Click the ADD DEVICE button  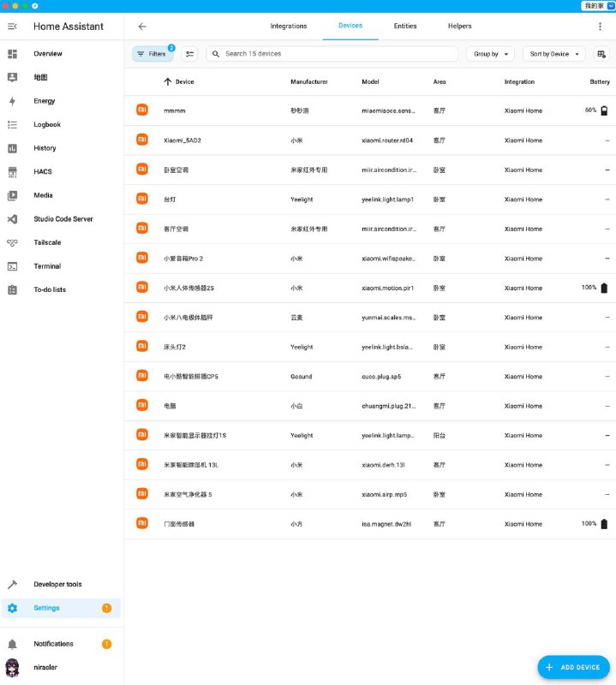(573, 667)
